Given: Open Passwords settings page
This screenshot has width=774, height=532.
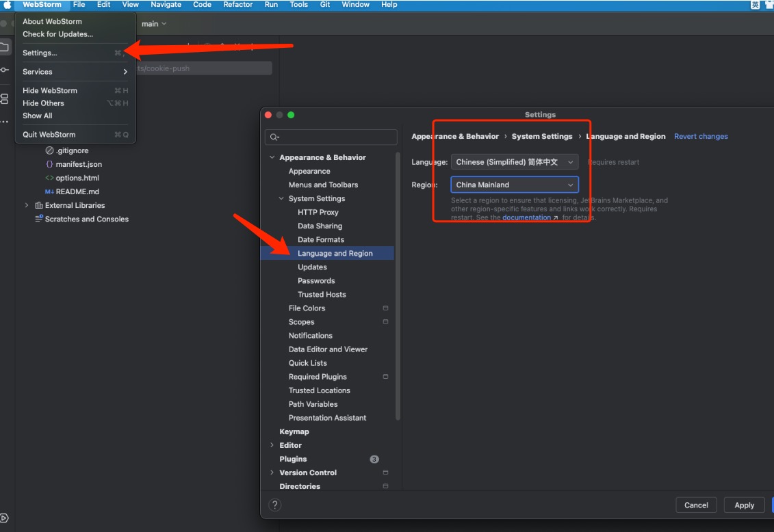Looking at the screenshot, I should 316,281.
